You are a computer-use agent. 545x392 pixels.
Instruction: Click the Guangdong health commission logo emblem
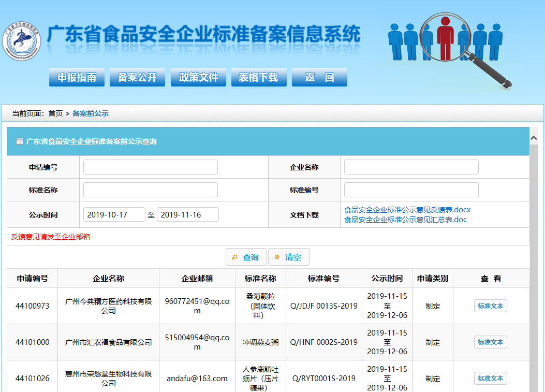click(x=22, y=41)
